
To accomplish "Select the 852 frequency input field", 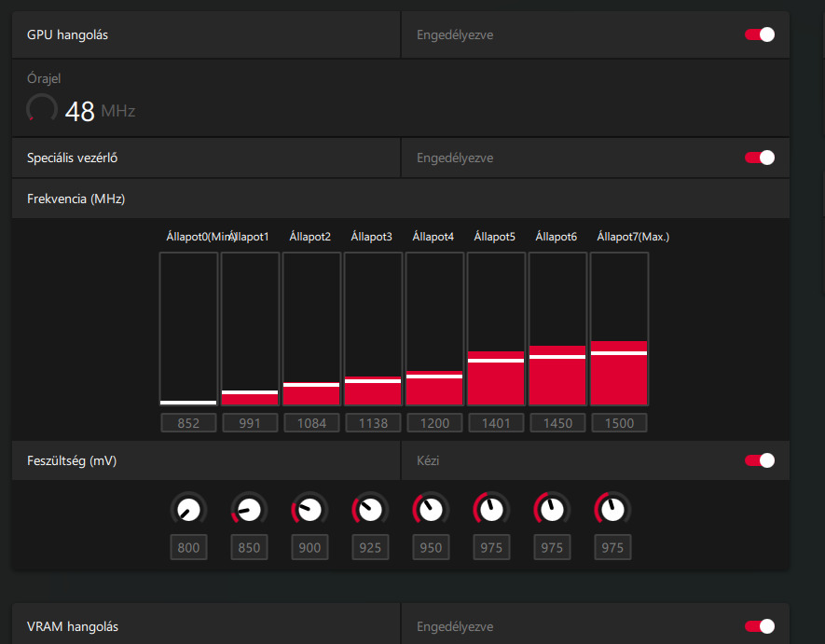I will coord(188,423).
